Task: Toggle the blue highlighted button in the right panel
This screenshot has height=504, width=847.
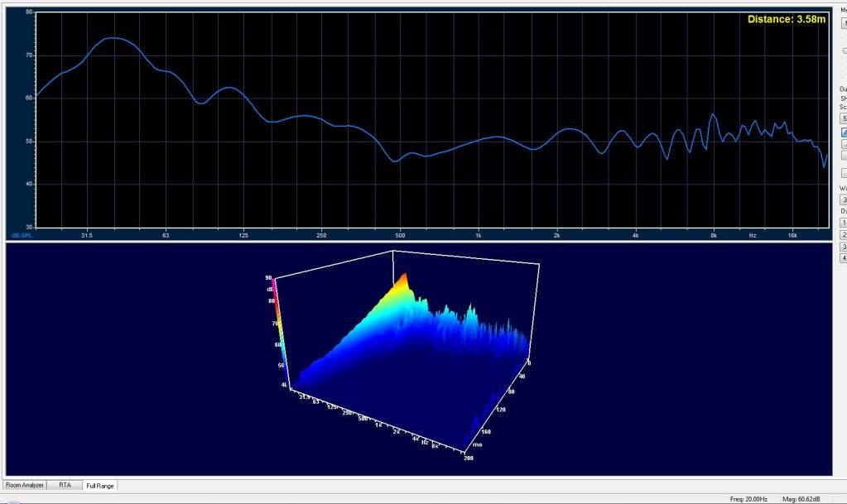Action: pos(844,132)
